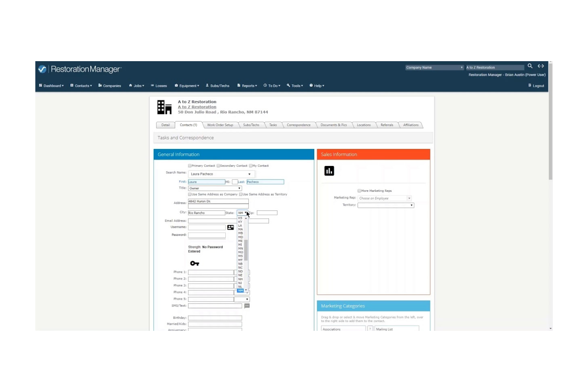The image size is (588, 392).
Task: Toggle the Primary Contact checkbox
Action: tap(190, 166)
